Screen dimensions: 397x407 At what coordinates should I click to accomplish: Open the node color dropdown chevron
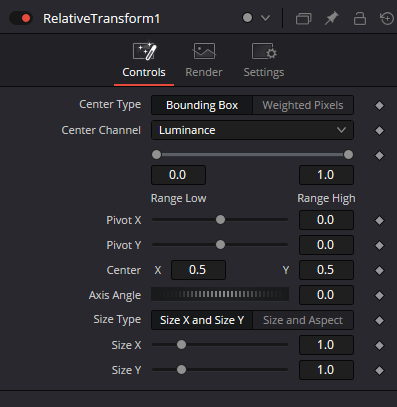pos(265,18)
